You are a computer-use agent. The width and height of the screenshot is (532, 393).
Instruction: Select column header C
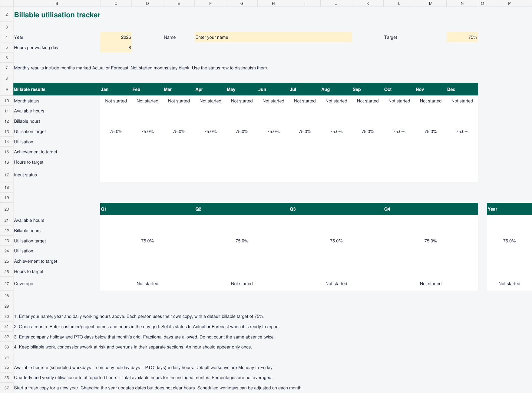pos(116,3)
